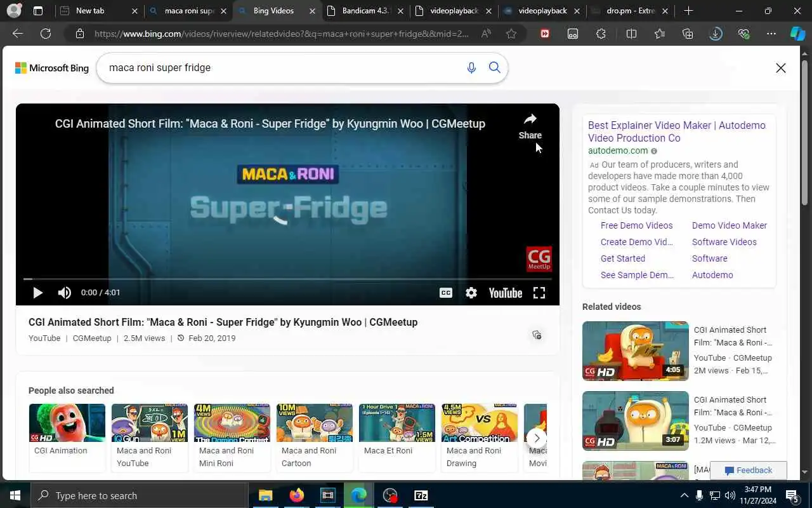Click the Autodemo link
The height and width of the screenshot is (508, 812).
[x=712, y=275]
